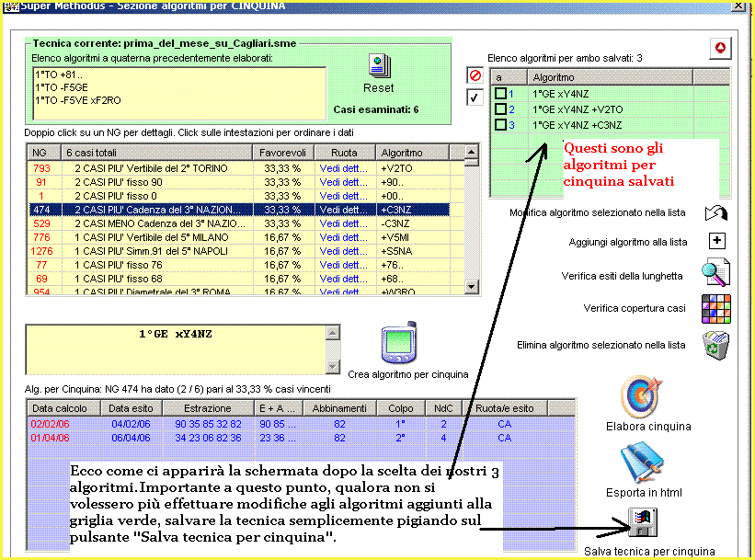755x560 pixels.
Task: Sort by Ruota column header
Action: [x=344, y=153]
